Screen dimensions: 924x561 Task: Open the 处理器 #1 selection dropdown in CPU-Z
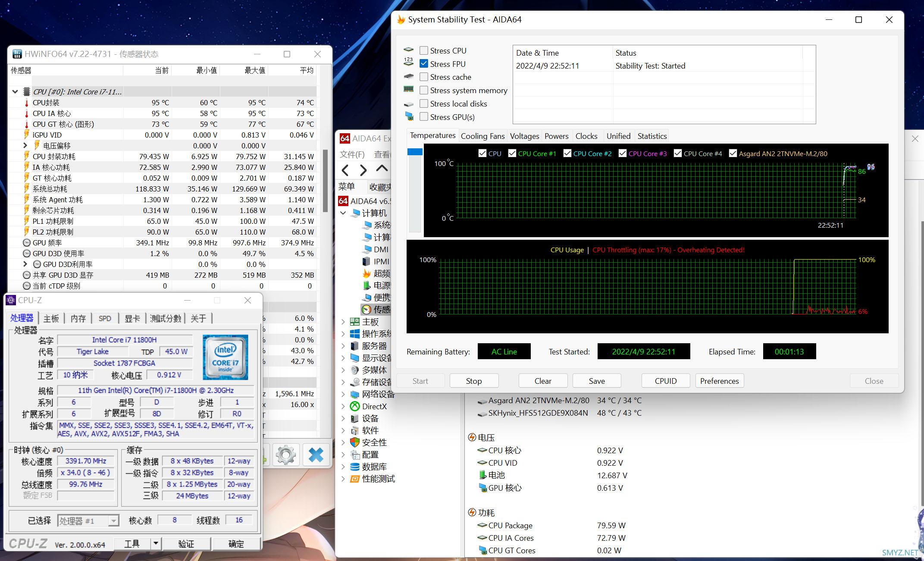click(x=113, y=521)
